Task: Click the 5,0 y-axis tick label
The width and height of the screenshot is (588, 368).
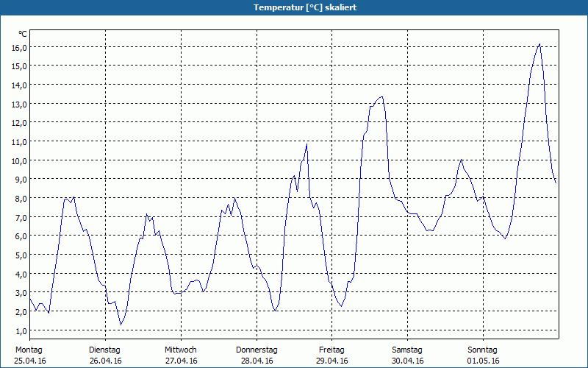Action: [x=20, y=255]
